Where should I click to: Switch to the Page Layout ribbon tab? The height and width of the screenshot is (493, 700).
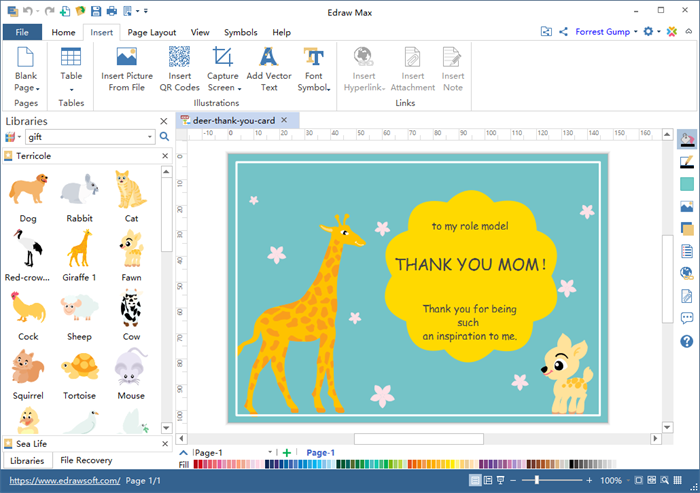152,32
